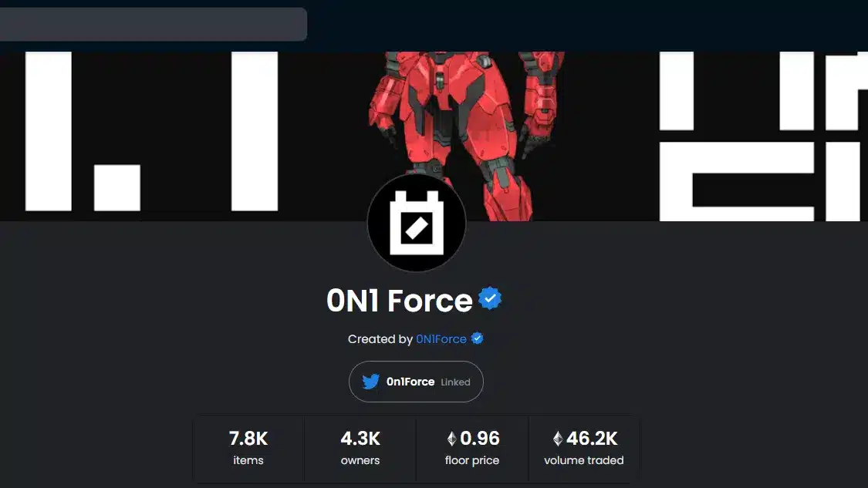Click the verified badge beside 0N1 Force title
The height and width of the screenshot is (488, 868).
(490, 299)
